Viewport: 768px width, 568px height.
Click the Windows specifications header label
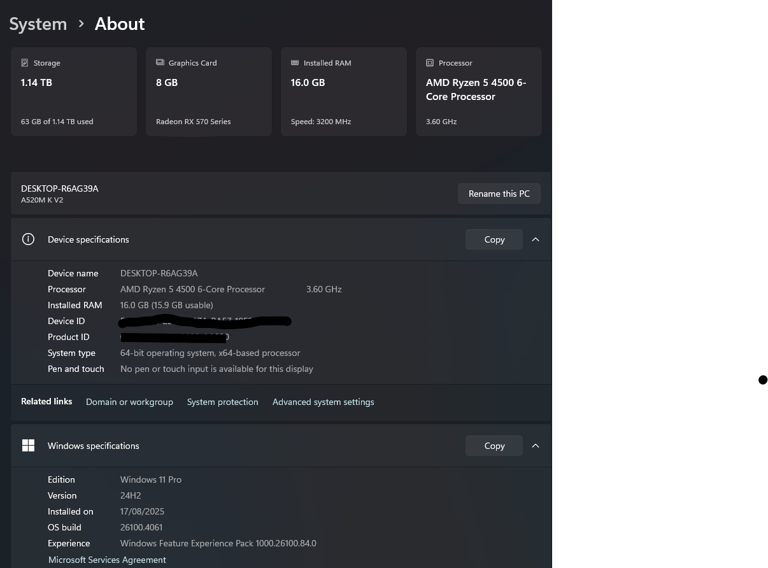pyautogui.click(x=93, y=446)
